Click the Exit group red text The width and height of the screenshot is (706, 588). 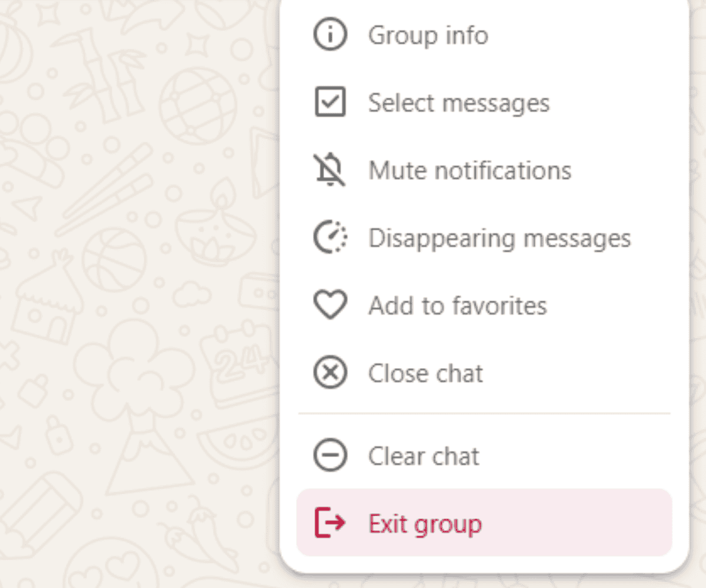pos(425,523)
